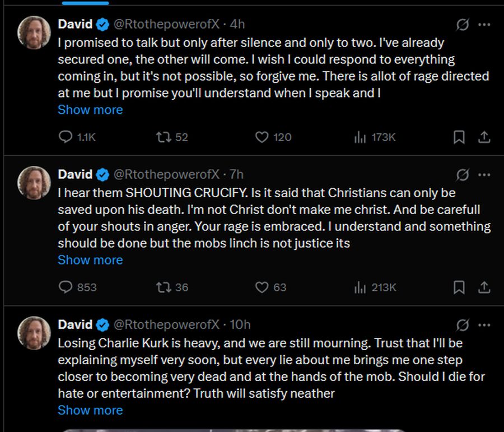Open more options menu on 10h post

click(x=484, y=324)
